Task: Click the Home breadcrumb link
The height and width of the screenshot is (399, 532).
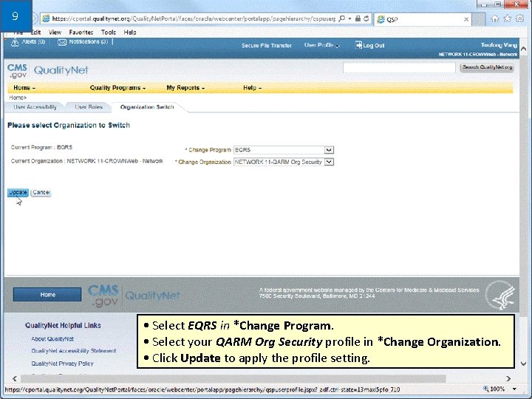Action: [16, 98]
